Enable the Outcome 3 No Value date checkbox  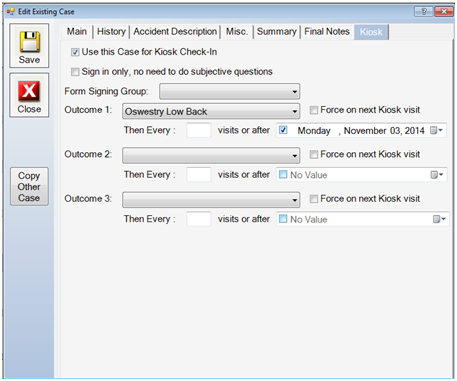coord(283,219)
